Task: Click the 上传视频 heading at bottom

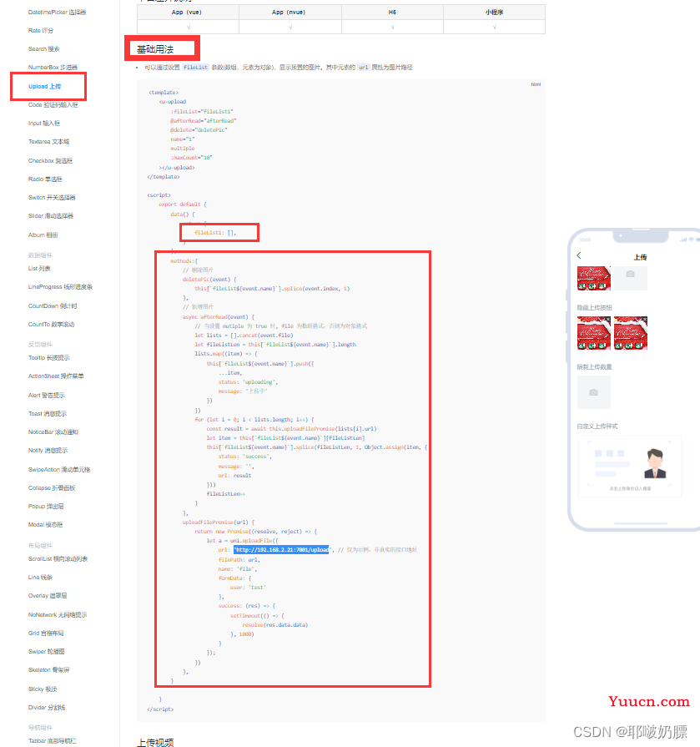Action: coord(155,742)
